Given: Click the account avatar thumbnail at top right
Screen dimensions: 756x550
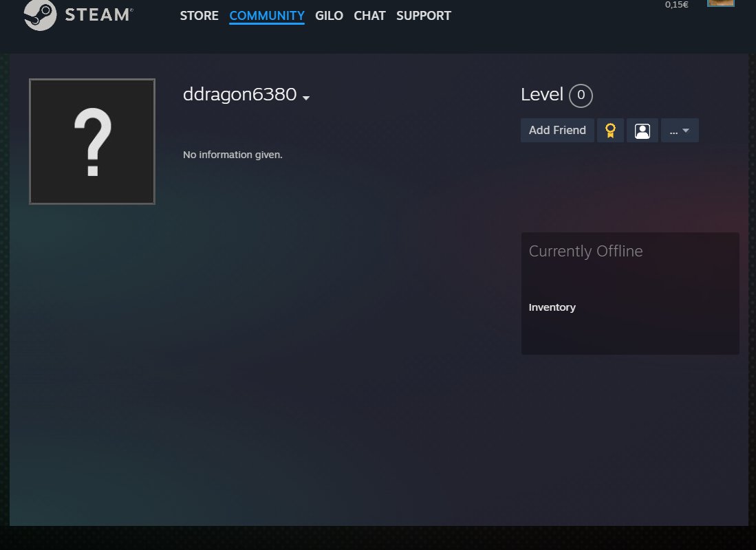Looking at the screenshot, I should pos(720,3).
